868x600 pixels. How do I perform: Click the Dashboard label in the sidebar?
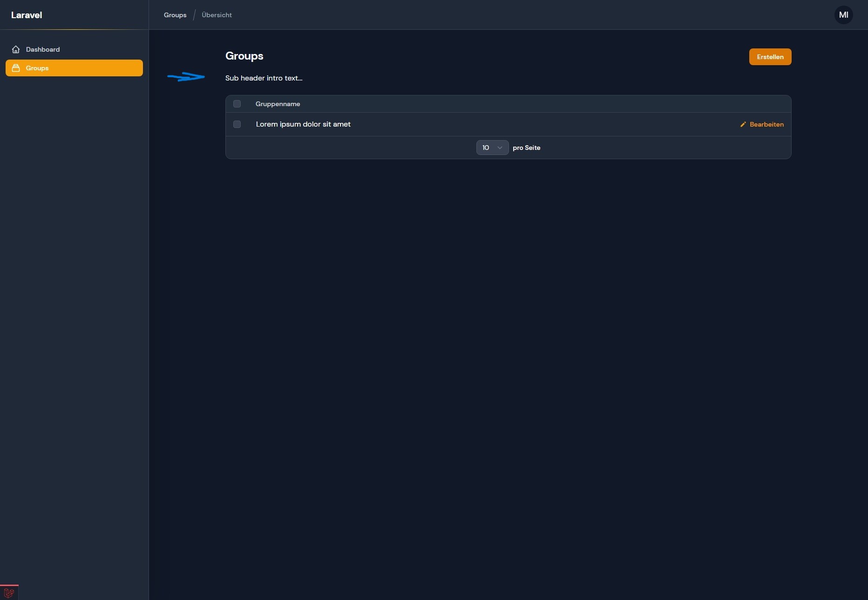coord(43,49)
